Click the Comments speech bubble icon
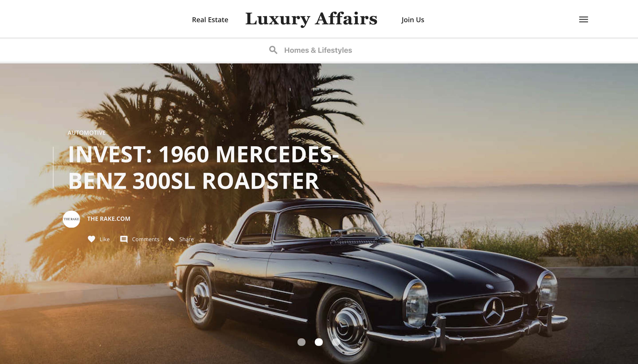638x364 pixels. point(124,239)
